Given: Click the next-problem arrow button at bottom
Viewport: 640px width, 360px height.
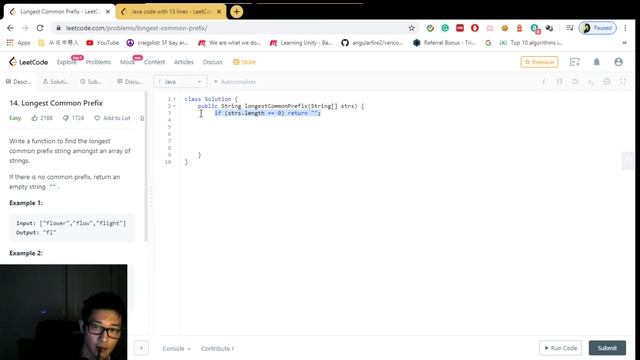Looking at the screenshot, I should click(141, 348).
